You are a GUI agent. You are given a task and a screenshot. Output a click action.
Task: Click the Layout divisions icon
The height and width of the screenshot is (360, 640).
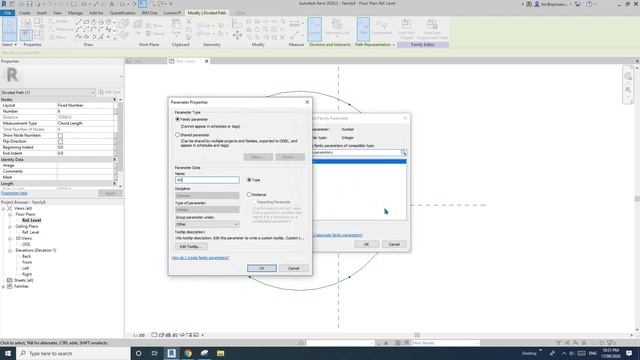pyautogui.click(x=314, y=29)
